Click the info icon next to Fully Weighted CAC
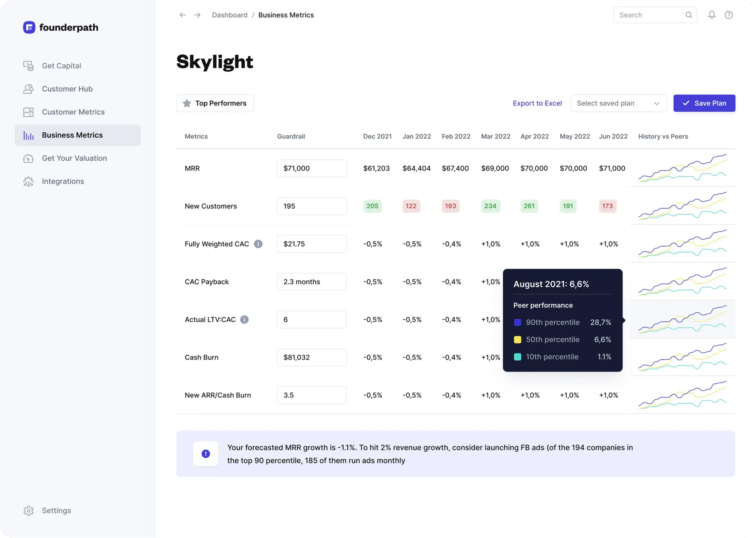Viewport: 756px width, 538px height. click(258, 244)
